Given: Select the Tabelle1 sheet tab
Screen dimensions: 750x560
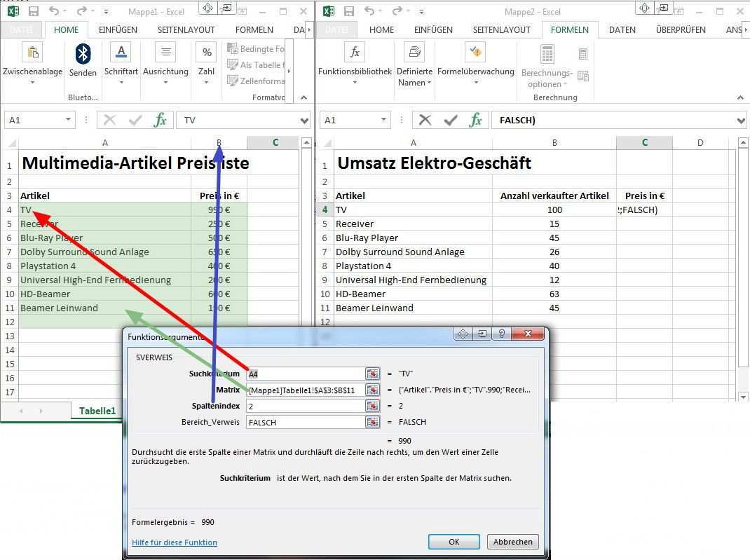Looking at the screenshot, I should [x=97, y=411].
